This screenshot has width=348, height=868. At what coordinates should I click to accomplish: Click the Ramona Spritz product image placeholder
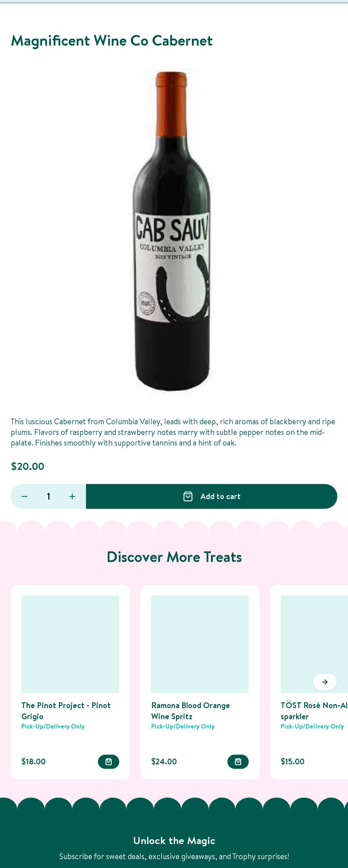tap(200, 644)
